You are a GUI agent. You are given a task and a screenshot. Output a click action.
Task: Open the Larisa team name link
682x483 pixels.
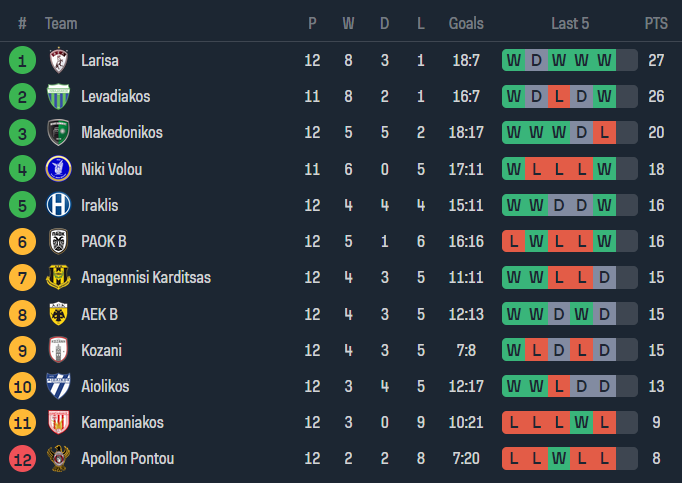(x=100, y=60)
